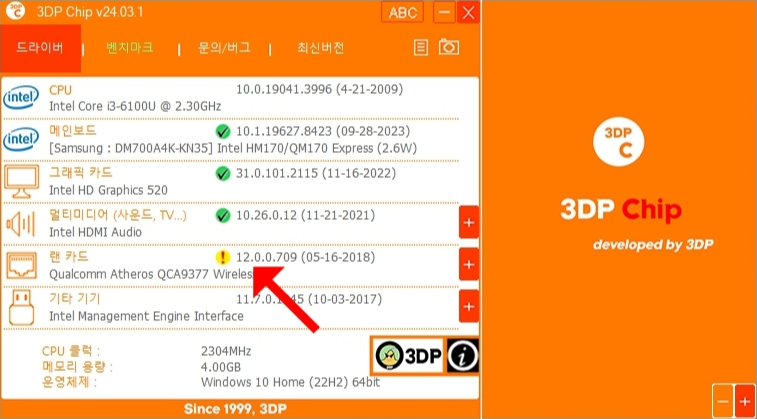Click the USB dongle icon for 기타 기기

pyautogui.click(x=21, y=307)
